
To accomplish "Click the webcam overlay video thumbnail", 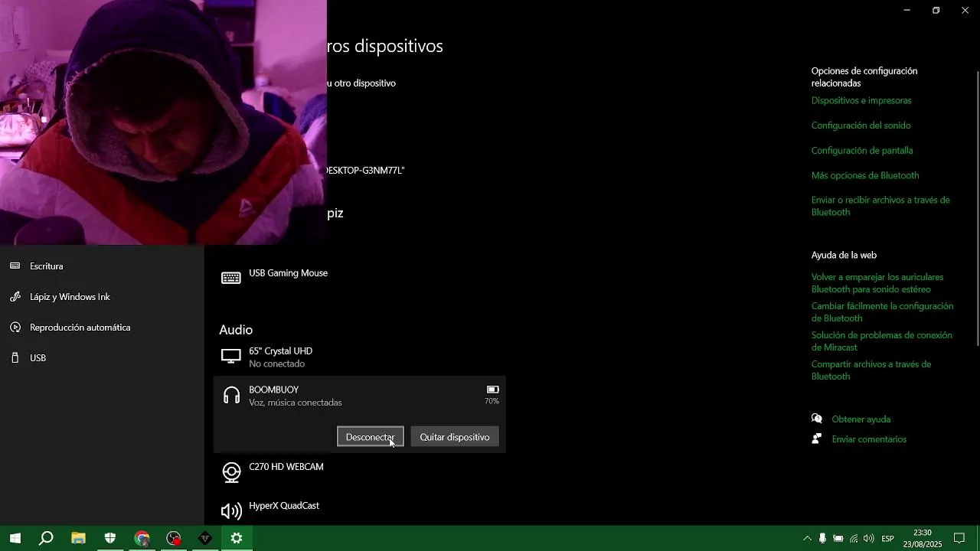I will click(163, 122).
